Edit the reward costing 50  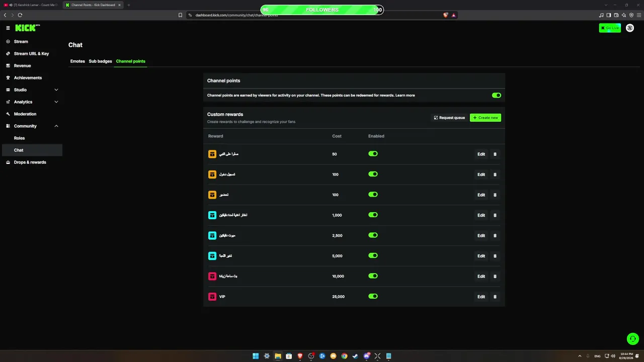click(x=481, y=154)
